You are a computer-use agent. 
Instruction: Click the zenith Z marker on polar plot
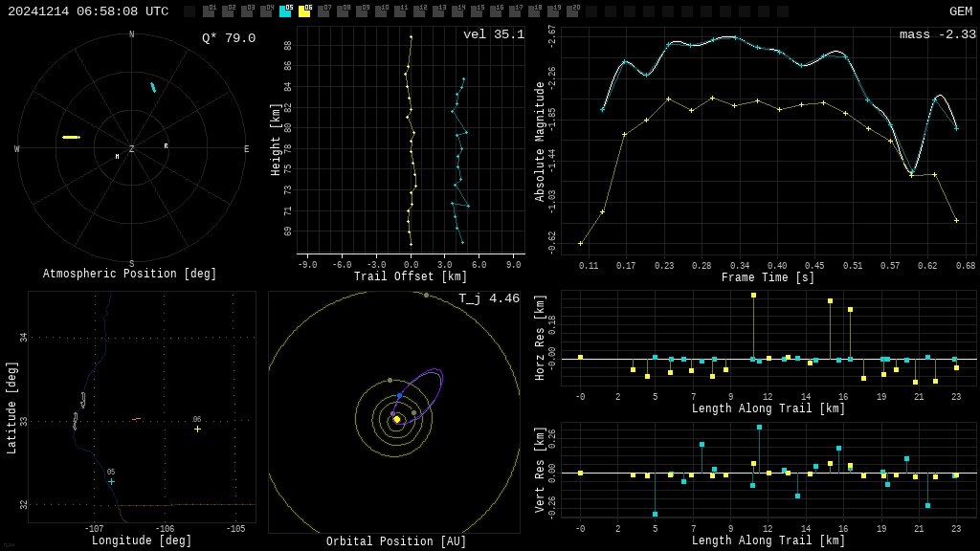(131, 149)
